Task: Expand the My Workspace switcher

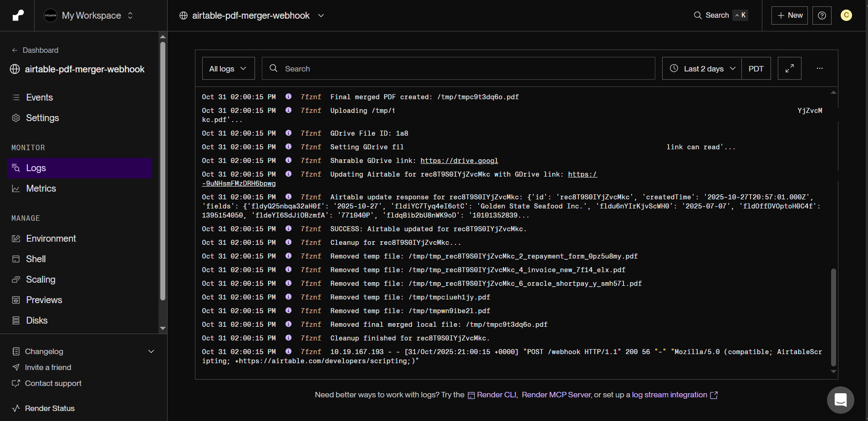Action: point(89,15)
